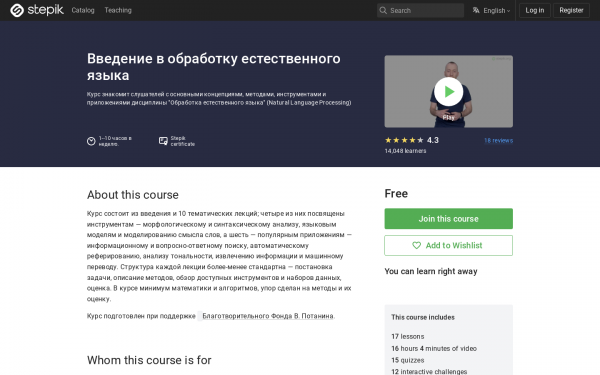Viewport: 600px width, 375px height.
Task: Click 'You can learn right away' text
Action: (x=431, y=271)
